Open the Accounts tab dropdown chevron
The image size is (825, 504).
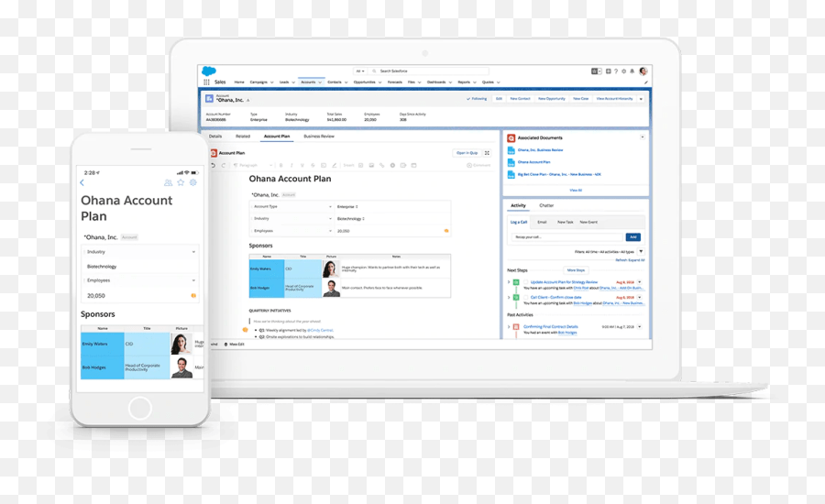[320, 82]
